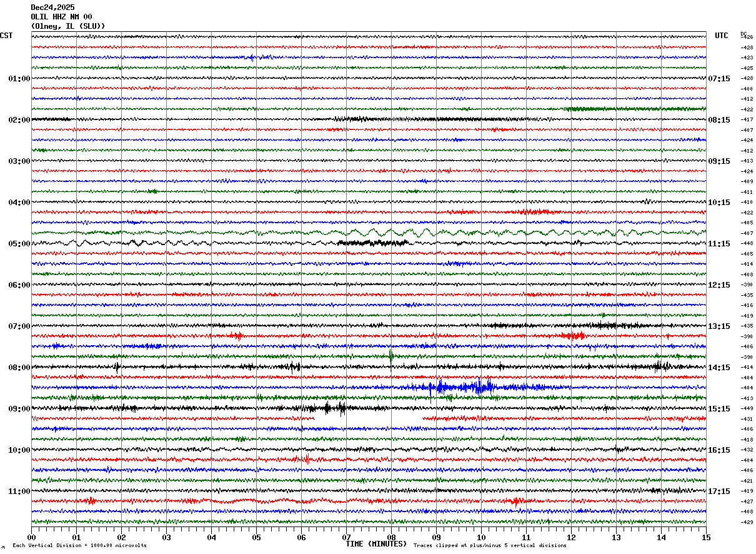Click minute-axis tick label 07
The width and height of the screenshot is (756, 554).
point(346,537)
